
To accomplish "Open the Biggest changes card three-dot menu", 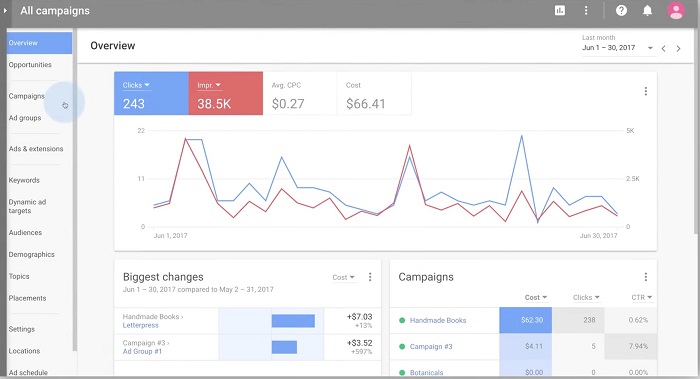I will (x=370, y=277).
